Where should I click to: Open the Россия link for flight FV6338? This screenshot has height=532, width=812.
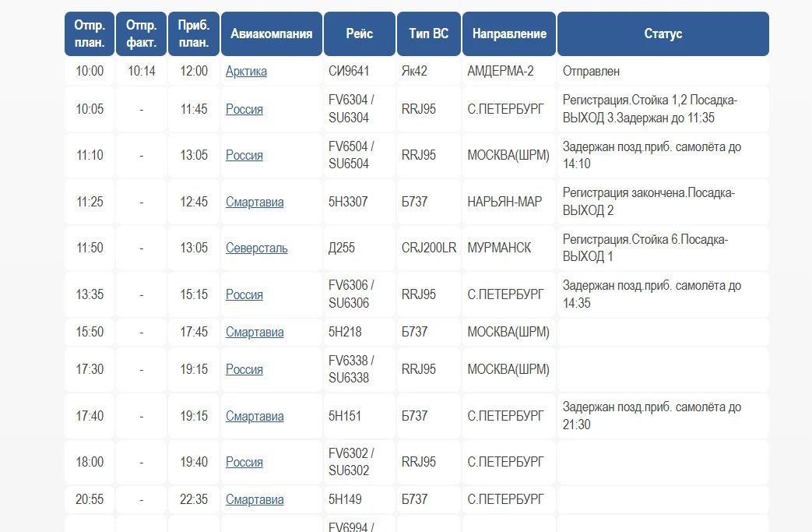(244, 369)
